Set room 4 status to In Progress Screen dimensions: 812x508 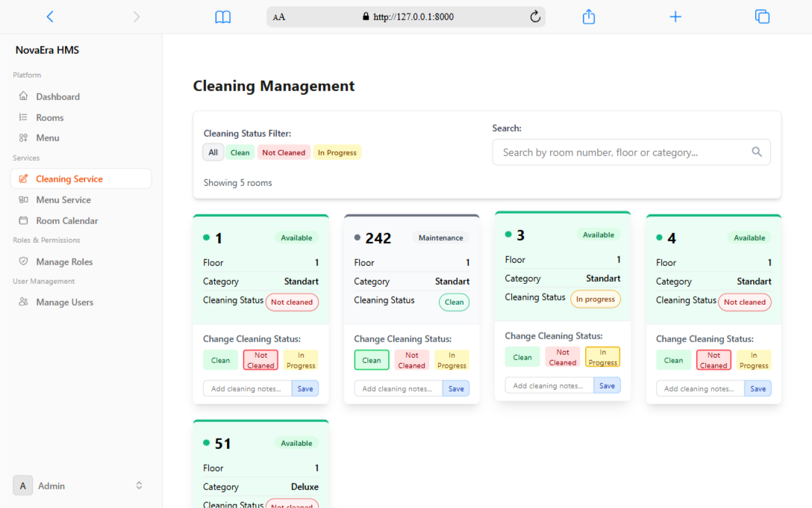pos(754,360)
